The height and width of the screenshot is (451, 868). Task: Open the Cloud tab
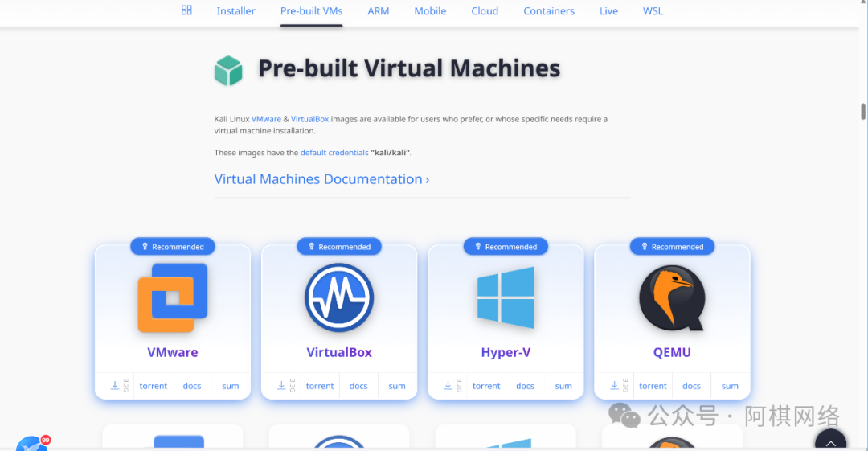click(x=485, y=11)
